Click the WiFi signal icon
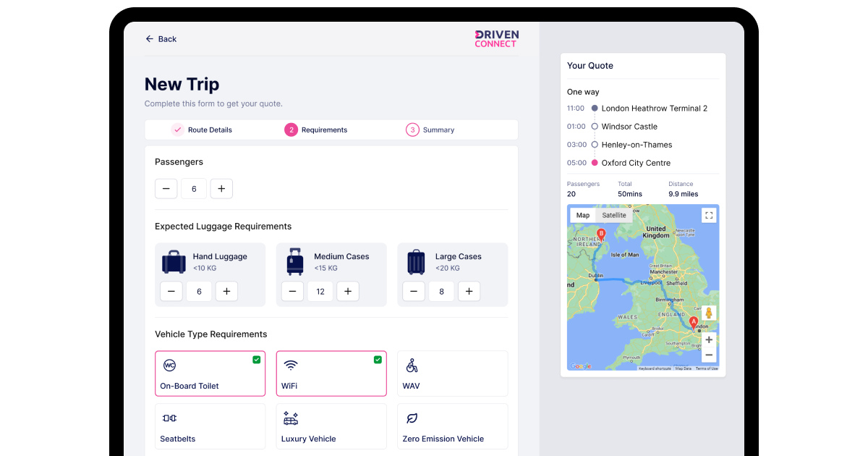The width and height of the screenshot is (868, 456). click(x=291, y=366)
